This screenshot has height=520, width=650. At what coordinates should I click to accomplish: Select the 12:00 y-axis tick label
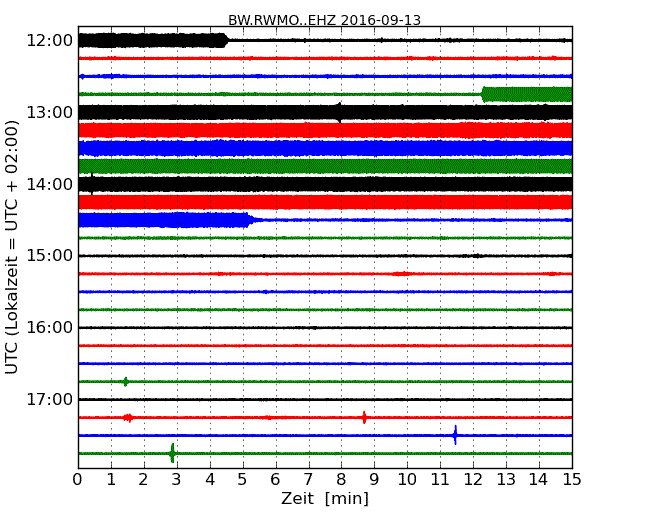point(50,41)
